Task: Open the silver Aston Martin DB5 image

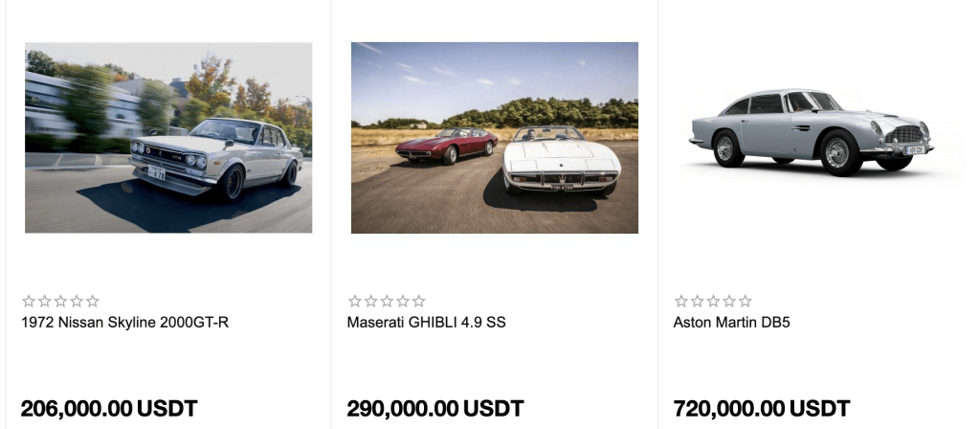Action: pyautogui.click(x=811, y=134)
